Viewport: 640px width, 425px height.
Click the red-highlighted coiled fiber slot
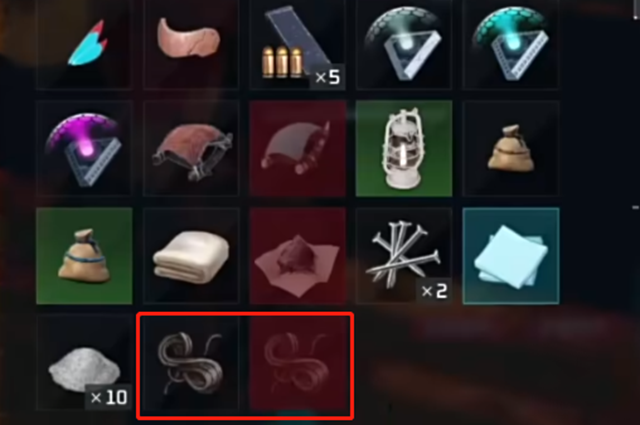click(x=298, y=362)
